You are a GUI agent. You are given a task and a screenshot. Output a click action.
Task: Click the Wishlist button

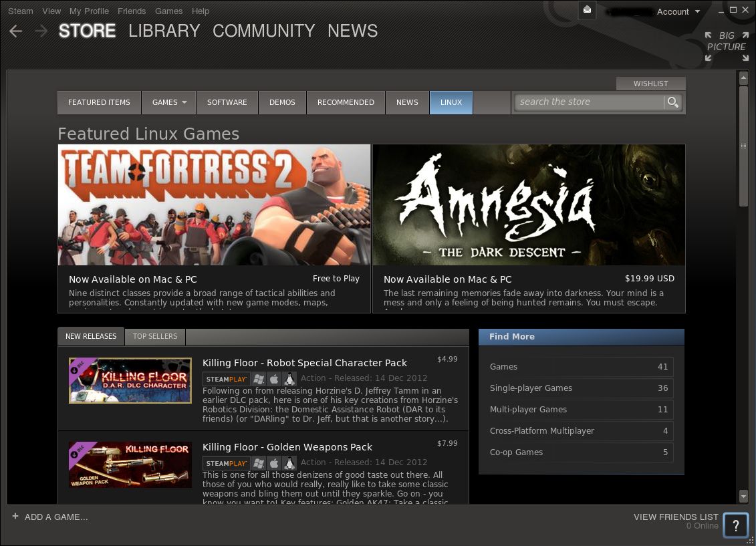650,84
